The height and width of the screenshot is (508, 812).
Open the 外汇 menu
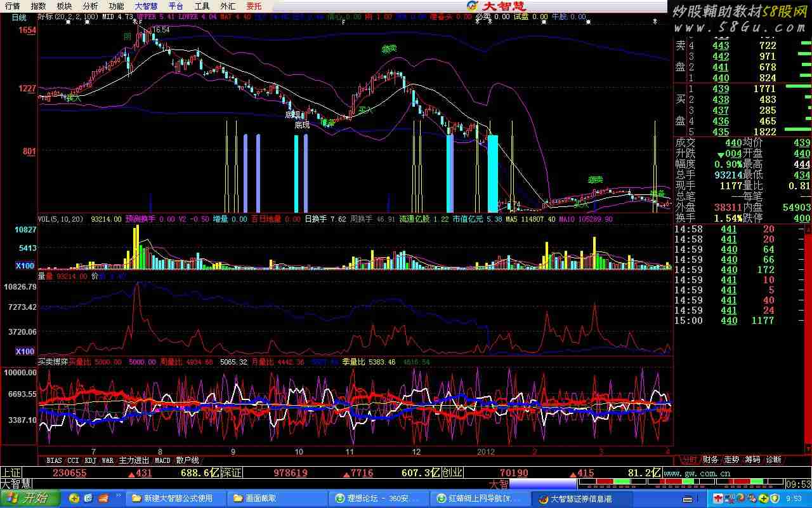point(228,6)
